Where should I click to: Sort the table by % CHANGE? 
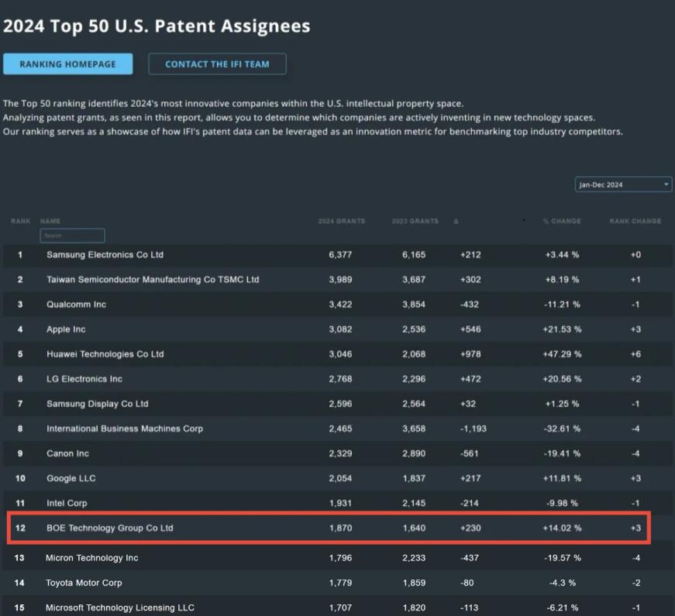point(561,221)
